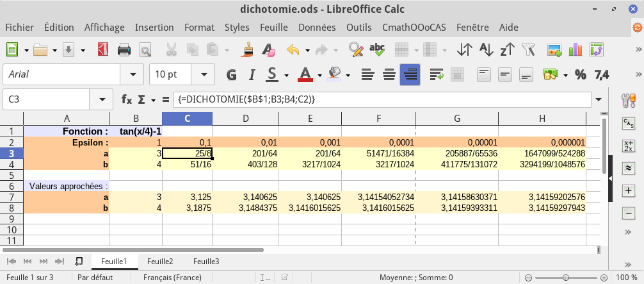The height and width of the screenshot is (284, 644).
Task: Click Sort Ascending icon
Action: click(x=487, y=50)
